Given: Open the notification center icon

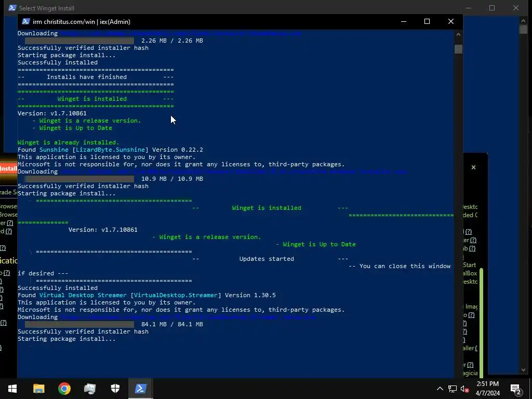Looking at the screenshot, I should coord(516,389).
